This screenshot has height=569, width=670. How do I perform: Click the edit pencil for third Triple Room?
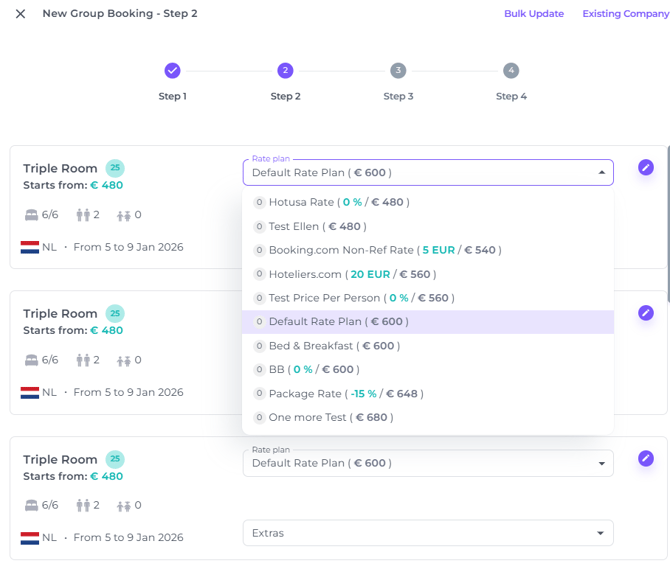coord(646,459)
